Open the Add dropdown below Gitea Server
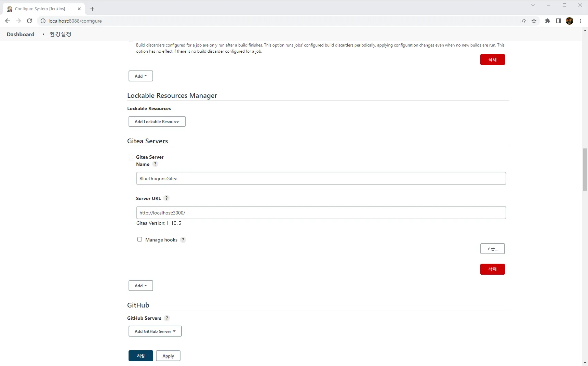588x366 pixels. point(141,286)
